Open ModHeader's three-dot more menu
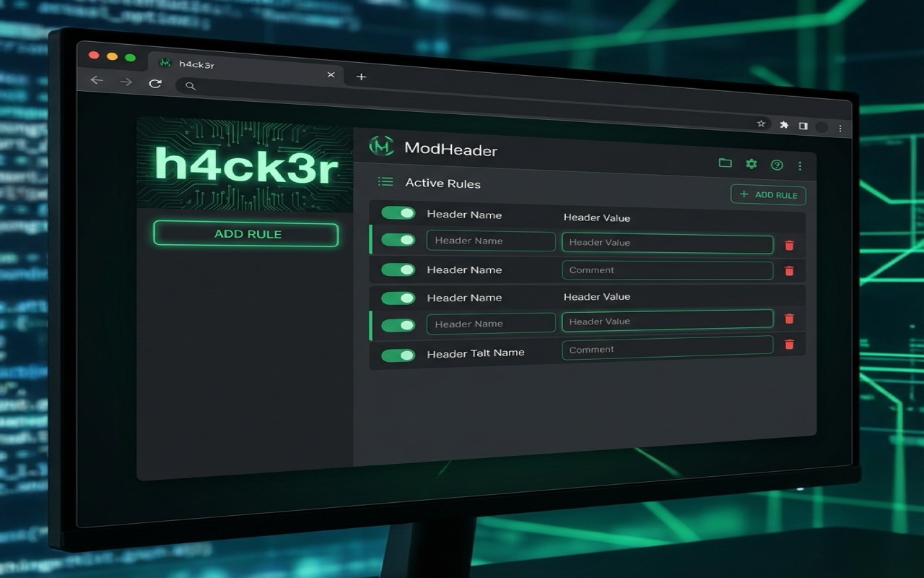Screen dimensions: 924x578 (800, 166)
